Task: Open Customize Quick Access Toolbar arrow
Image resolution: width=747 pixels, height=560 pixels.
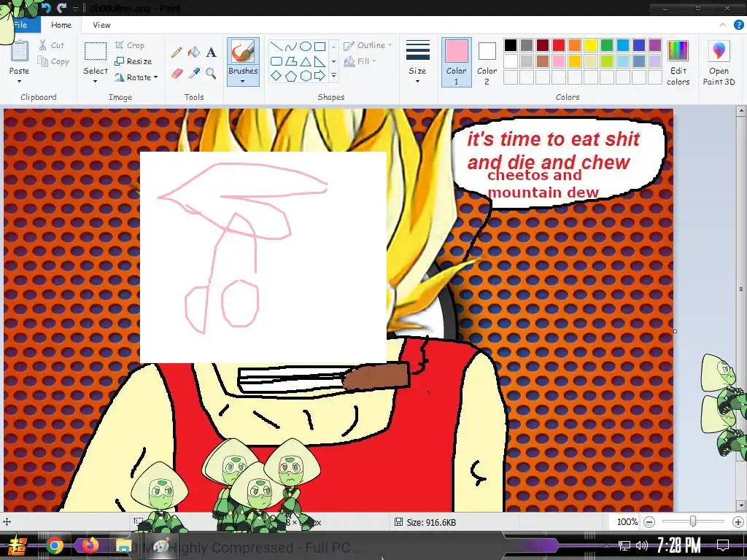Action: pyautogui.click(x=75, y=9)
